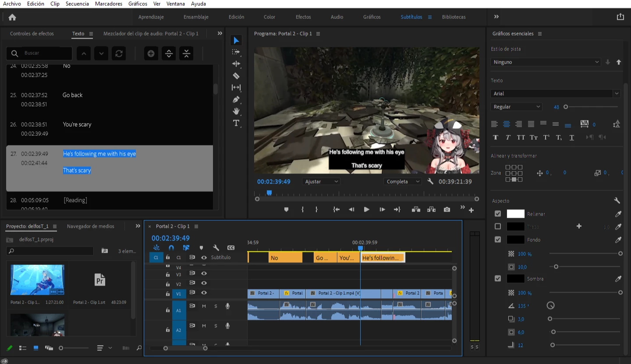The width and height of the screenshot is (631, 364).
Task: Pick fill color with Rellenar eyedropper
Action: pyautogui.click(x=618, y=214)
